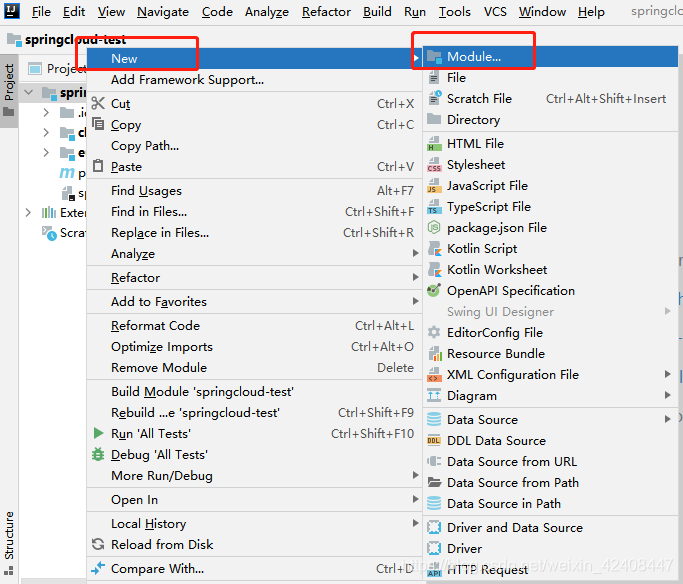Open the Refactor menu in menu bar

(326, 12)
